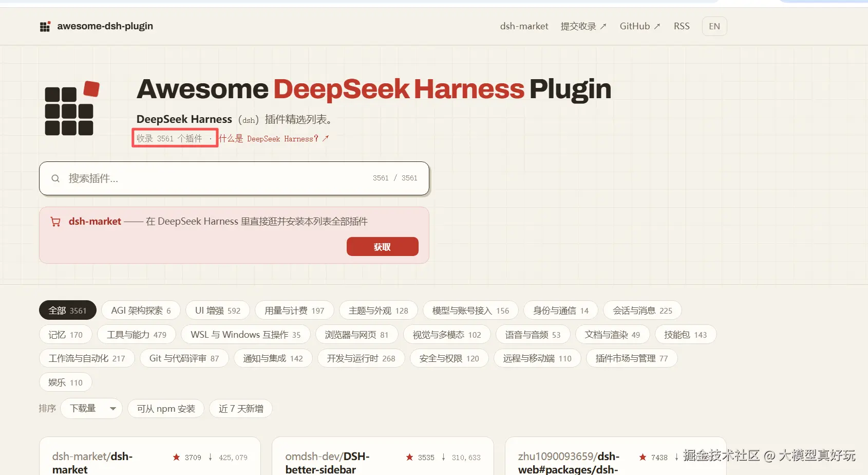Open the RSS feed link
Viewport: 868px width, 475px height.
pyautogui.click(x=682, y=26)
